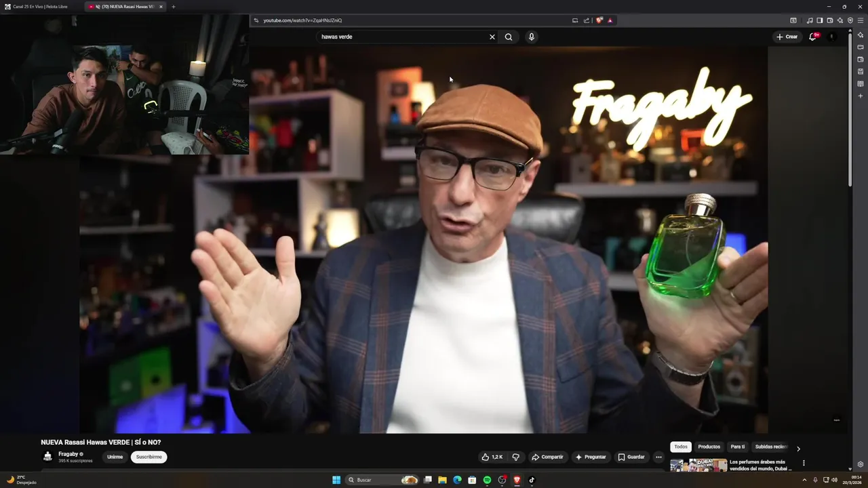The width and height of the screenshot is (868, 488).
Task: Open the Spotify taskbar icon
Action: click(487, 480)
